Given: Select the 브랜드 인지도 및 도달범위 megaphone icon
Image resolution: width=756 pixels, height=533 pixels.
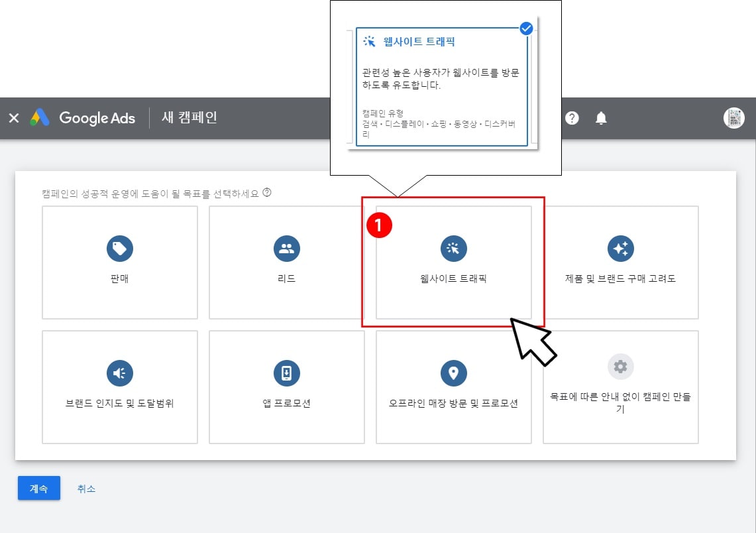Looking at the screenshot, I should pyautogui.click(x=119, y=373).
